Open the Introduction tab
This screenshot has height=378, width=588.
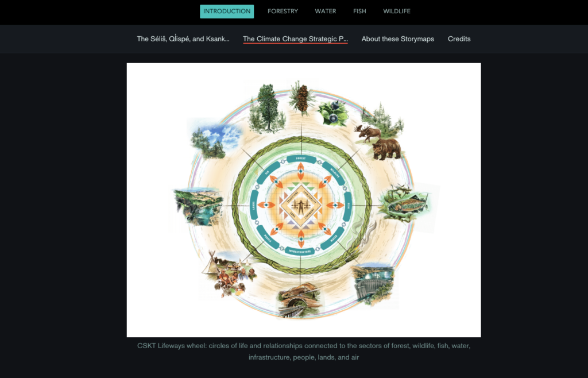pyautogui.click(x=227, y=11)
